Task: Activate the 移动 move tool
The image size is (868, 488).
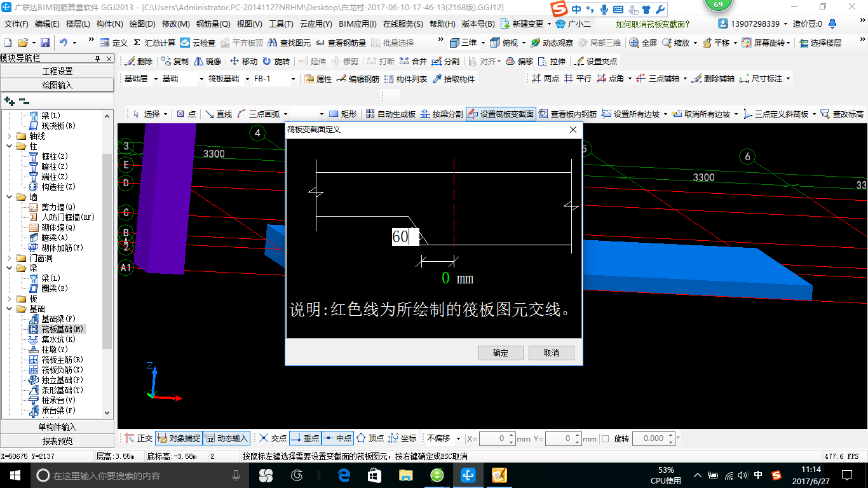Action: coord(243,62)
